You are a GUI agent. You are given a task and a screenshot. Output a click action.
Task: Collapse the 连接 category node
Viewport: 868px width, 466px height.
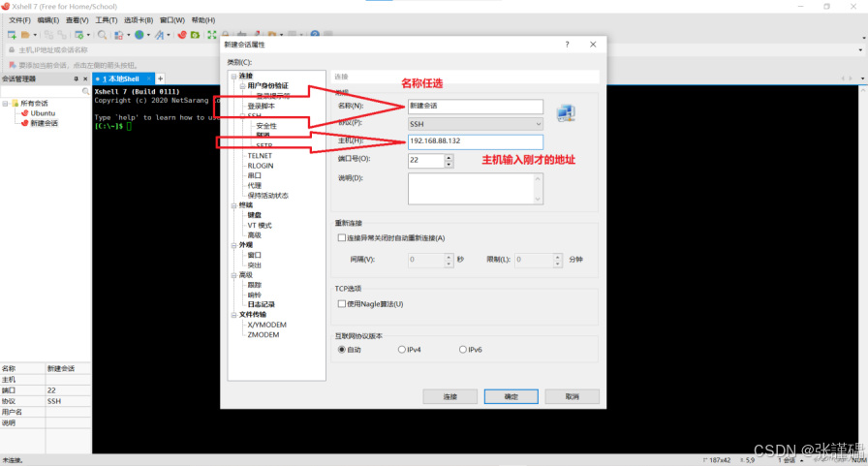pos(233,76)
